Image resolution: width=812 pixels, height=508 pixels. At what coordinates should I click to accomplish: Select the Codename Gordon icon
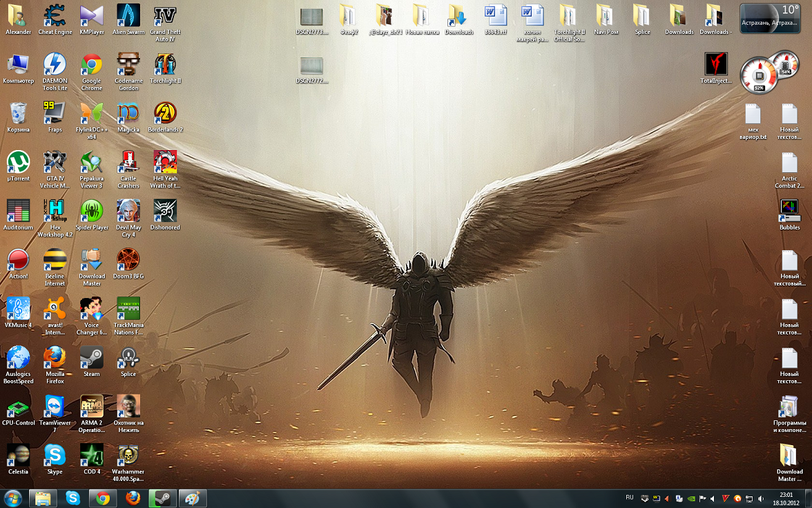click(128, 72)
